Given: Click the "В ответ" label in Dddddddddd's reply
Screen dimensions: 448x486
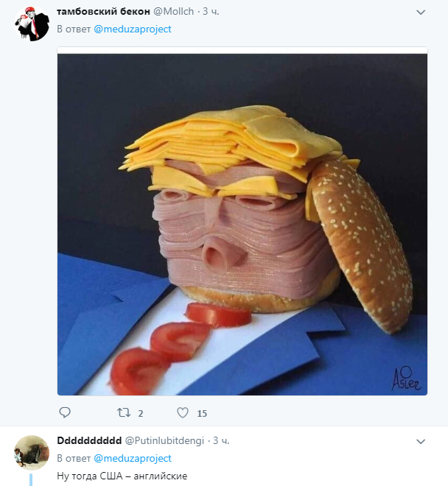Looking at the screenshot, I should [x=74, y=458].
